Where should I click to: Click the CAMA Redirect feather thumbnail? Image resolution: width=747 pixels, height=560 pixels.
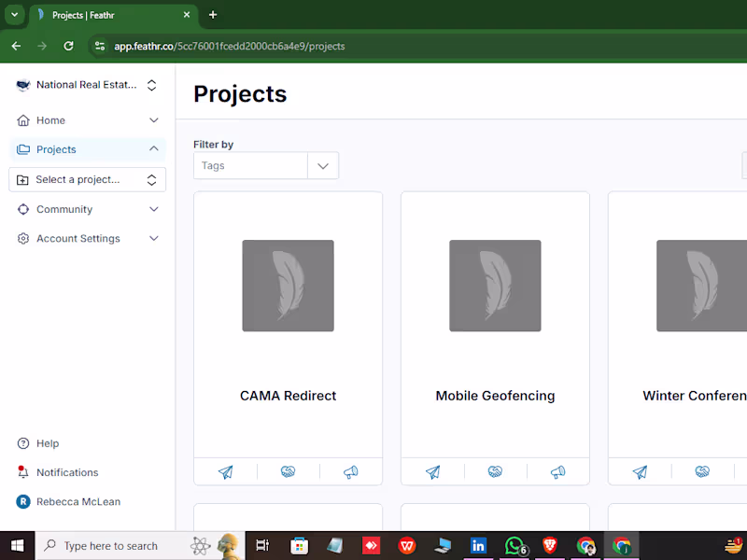click(288, 286)
